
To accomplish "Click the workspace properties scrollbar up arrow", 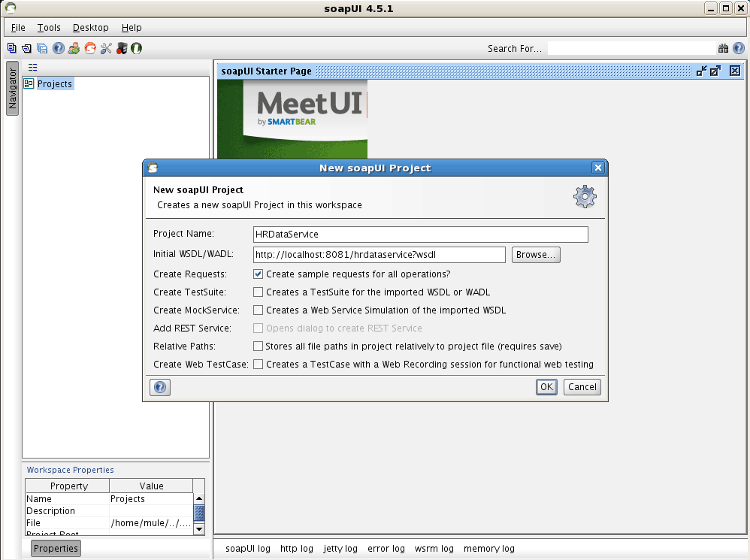I will tap(199, 499).
